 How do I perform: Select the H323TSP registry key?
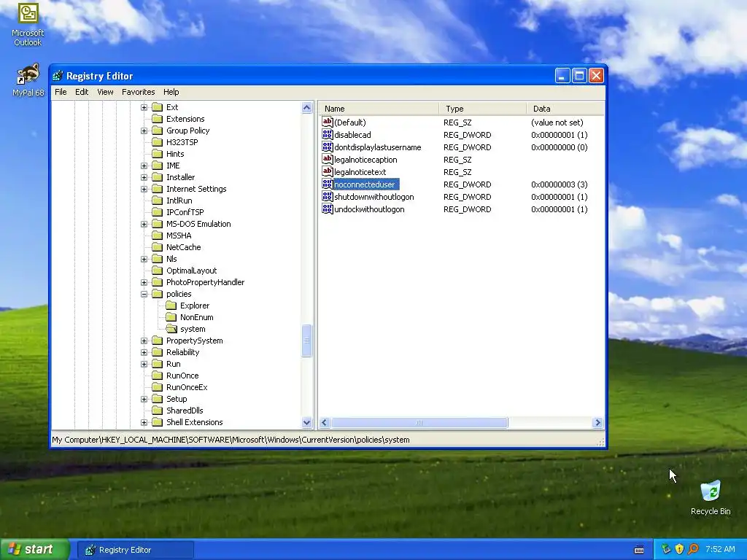(182, 142)
